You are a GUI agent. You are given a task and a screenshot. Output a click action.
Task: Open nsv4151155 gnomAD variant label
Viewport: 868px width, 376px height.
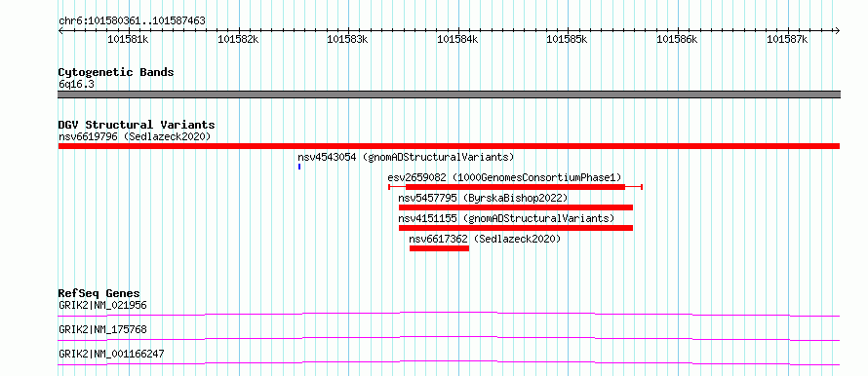[x=506, y=218]
